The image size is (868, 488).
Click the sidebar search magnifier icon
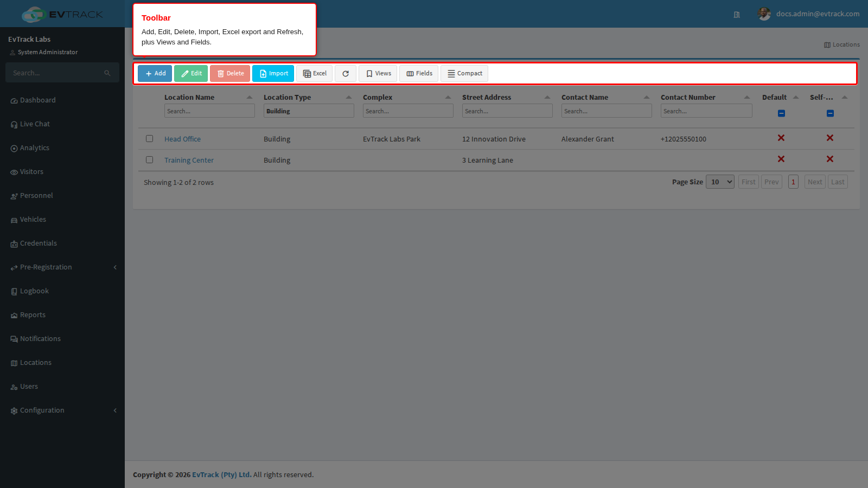click(107, 73)
